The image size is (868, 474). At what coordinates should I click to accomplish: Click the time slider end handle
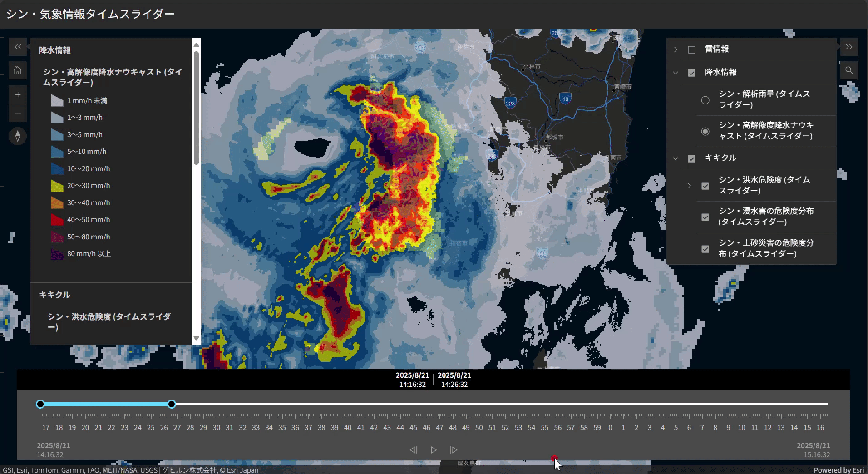tap(172, 404)
